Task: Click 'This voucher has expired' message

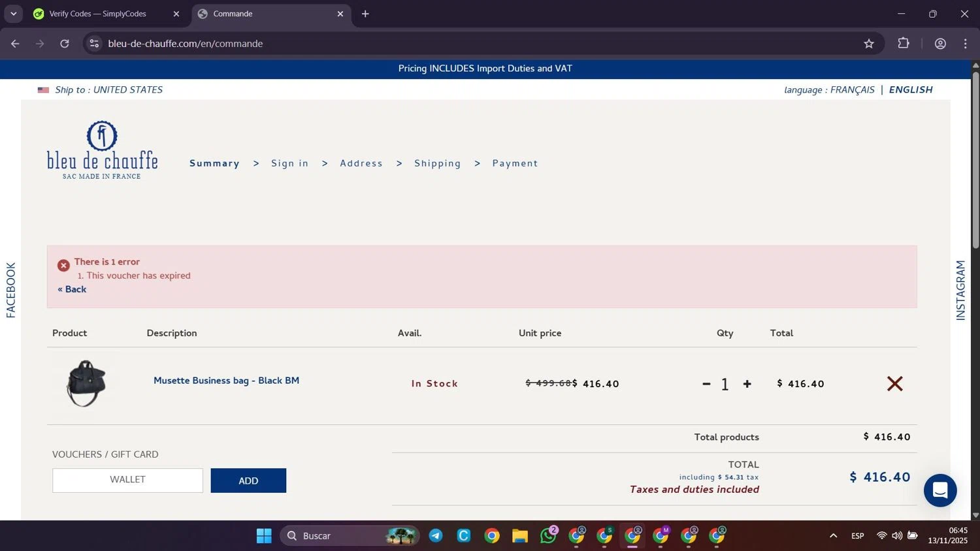Action: click(x=139, y=275)
